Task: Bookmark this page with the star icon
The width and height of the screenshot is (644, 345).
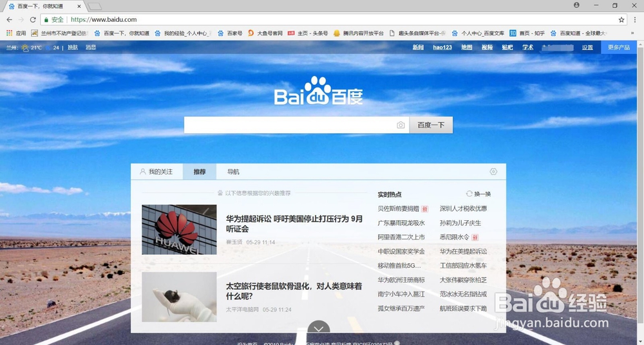Action: (621, 20)
